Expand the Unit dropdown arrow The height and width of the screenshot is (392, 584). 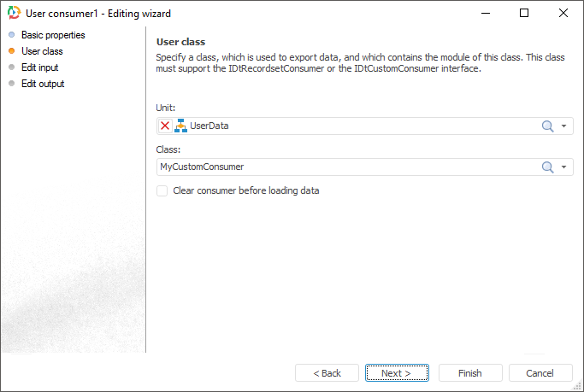564,126
